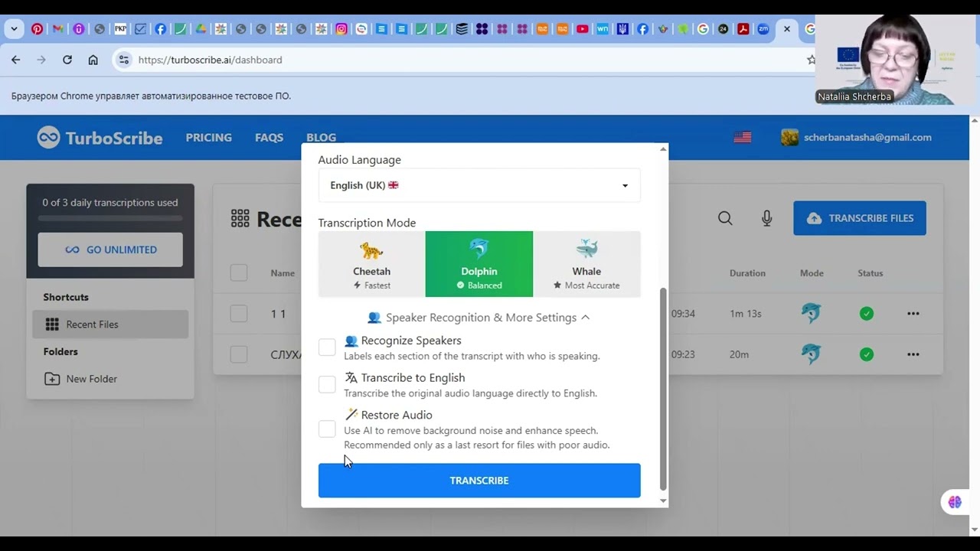Click the dolphin mode icon in row 1 1
The height and width of the screenshot is (551, 980).
(x=811, y=313)
